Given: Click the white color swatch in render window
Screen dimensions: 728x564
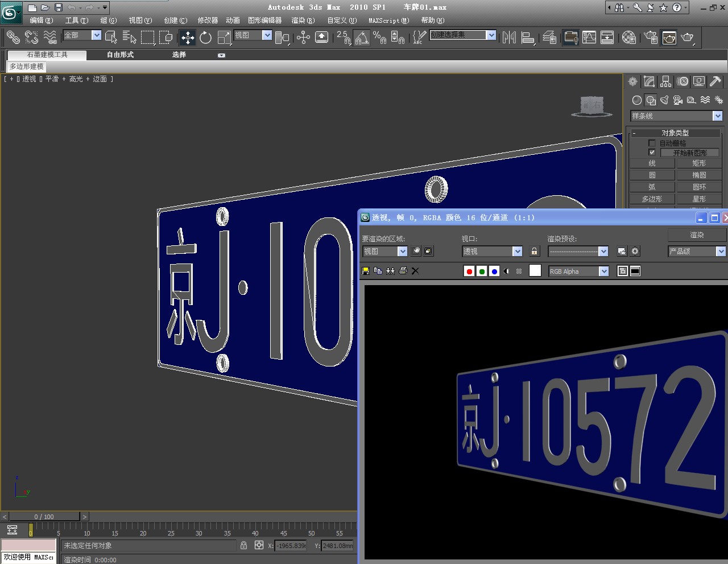Looking at the screenshot, I should pyautogui.click(x=535, y=271).
